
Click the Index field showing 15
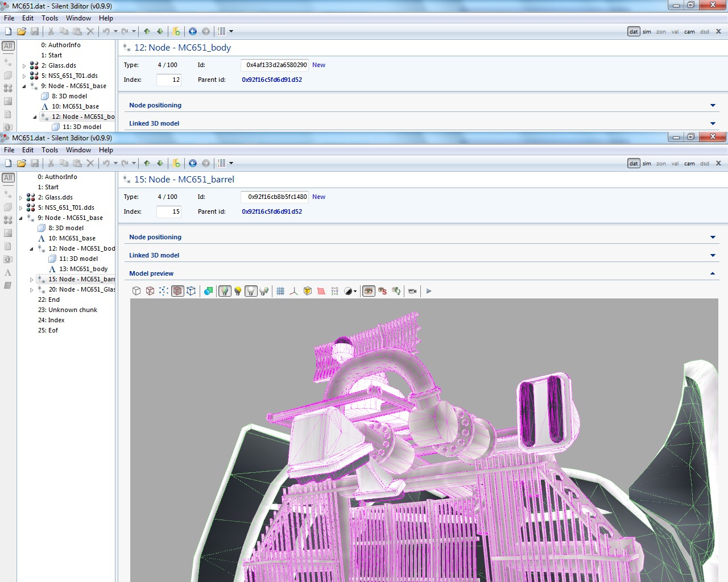[169, 211]
